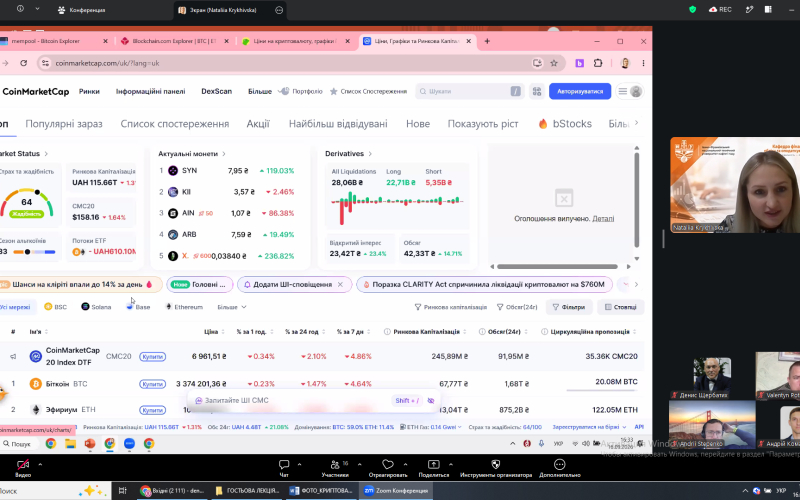Open Chrome profile avatar
This screenshot has height=500, width=800.
(x=625, y=63)
